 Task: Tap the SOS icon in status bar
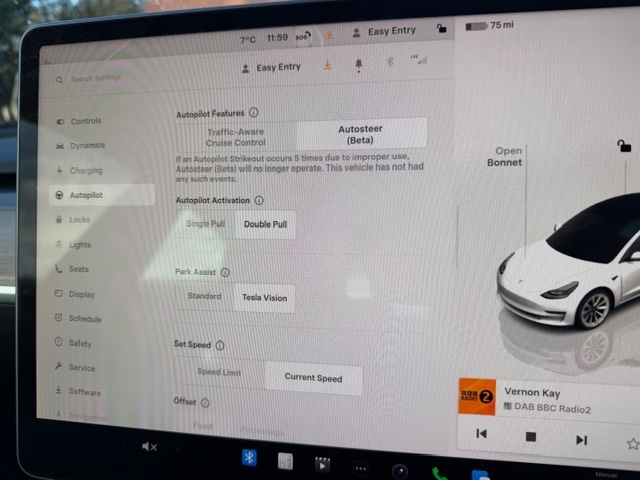(x=303, y=37)
